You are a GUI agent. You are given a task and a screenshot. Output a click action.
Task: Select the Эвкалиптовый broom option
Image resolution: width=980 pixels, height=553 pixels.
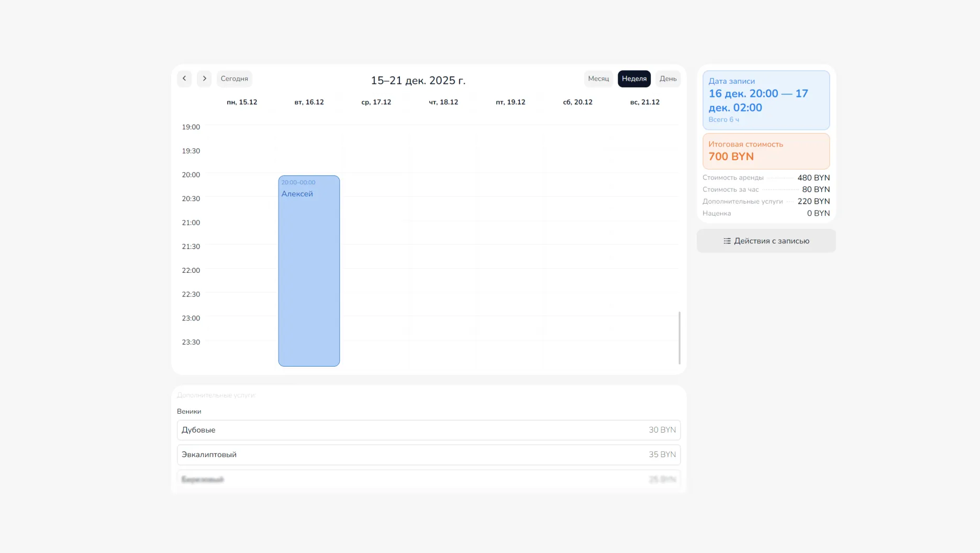(x=428, y=455)
